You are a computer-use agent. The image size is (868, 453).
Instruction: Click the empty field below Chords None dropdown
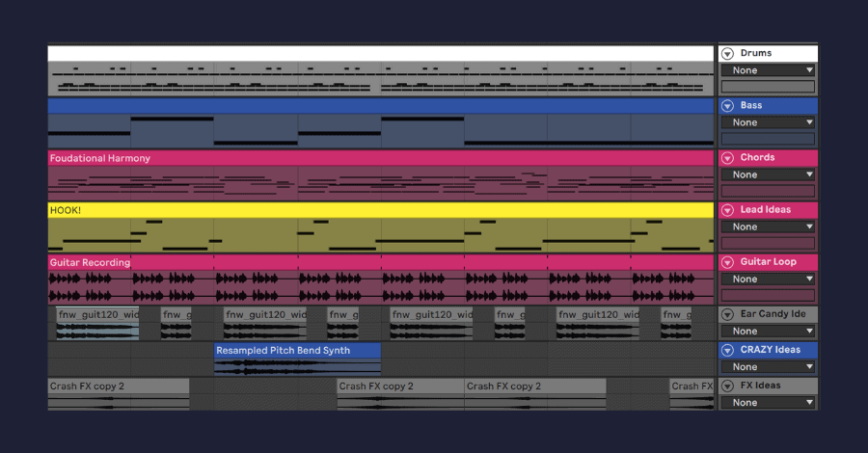pyautogui.click(x=768, y=192)
